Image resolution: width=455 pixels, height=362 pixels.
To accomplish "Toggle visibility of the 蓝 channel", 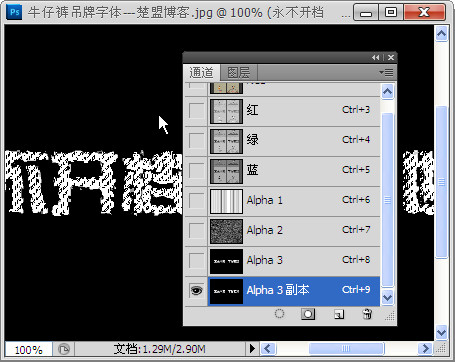I will tap(196, 170).
